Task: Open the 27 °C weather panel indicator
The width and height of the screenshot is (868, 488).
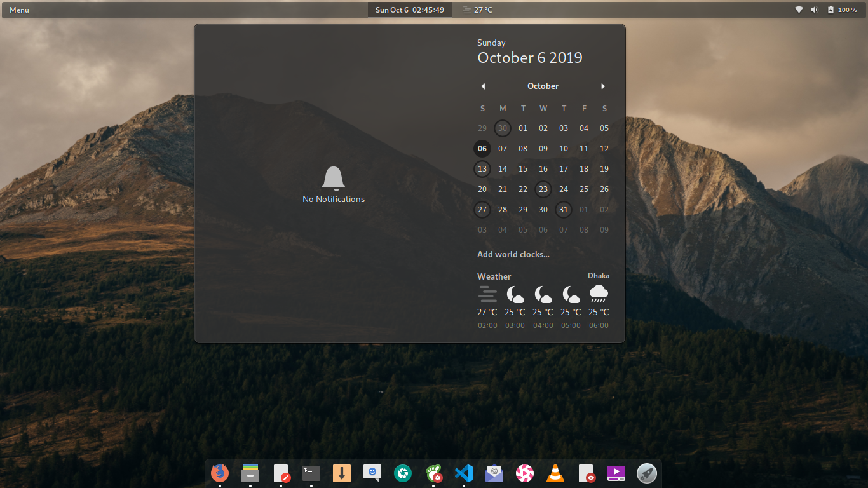Action: point(477,10)
